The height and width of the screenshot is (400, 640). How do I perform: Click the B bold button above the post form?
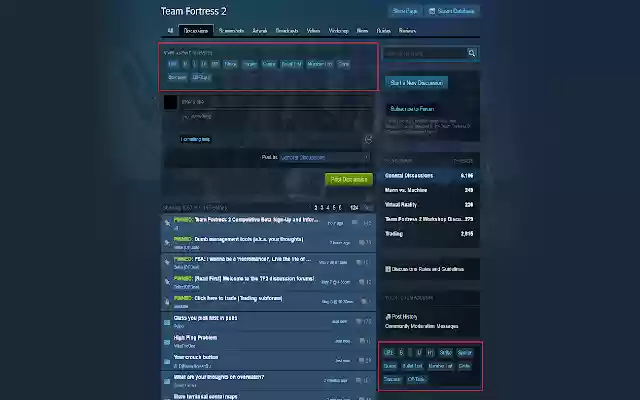(x=185, y=64)
